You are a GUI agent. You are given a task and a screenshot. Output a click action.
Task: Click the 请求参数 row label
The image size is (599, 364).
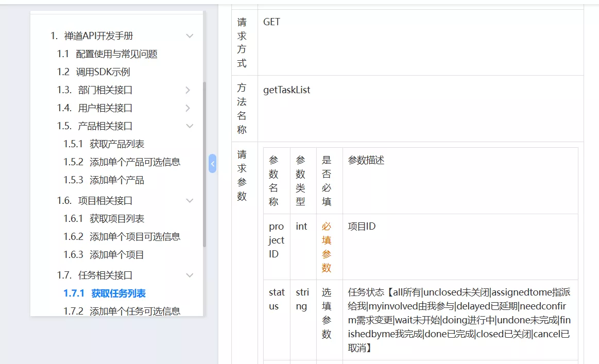pyautogui.click(x=242, y=176)
